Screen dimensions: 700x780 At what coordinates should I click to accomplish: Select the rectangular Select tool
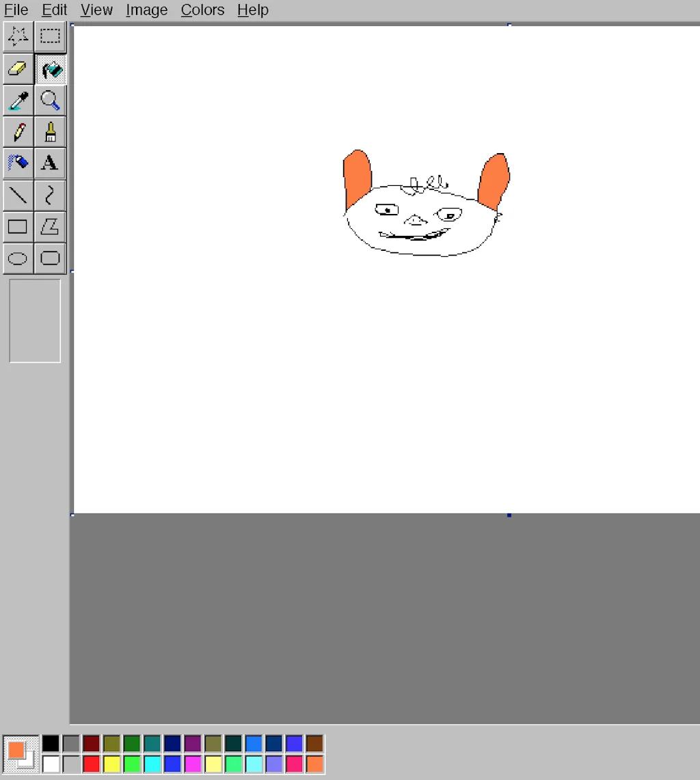click(50, 36)
